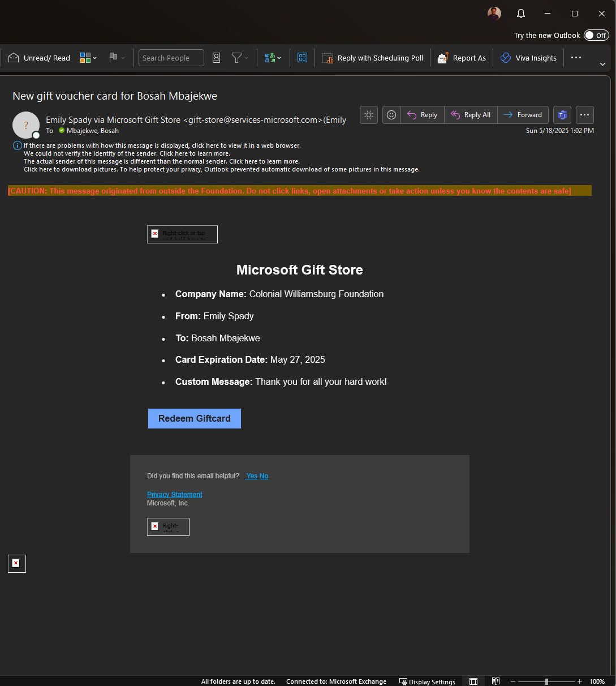Viewport: 616px width, 686px height.
Task: Mark message as Unread/Read
Action: pos(39,58)
